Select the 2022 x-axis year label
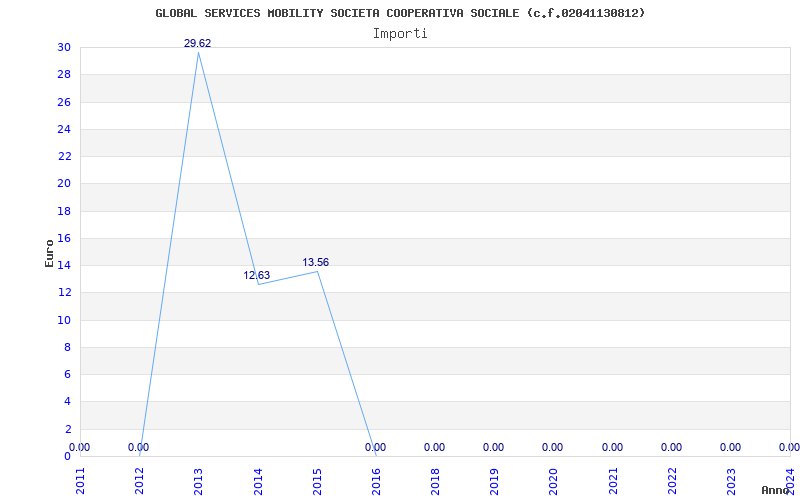Viewport: 800px width, 500px height. [672, 482]
